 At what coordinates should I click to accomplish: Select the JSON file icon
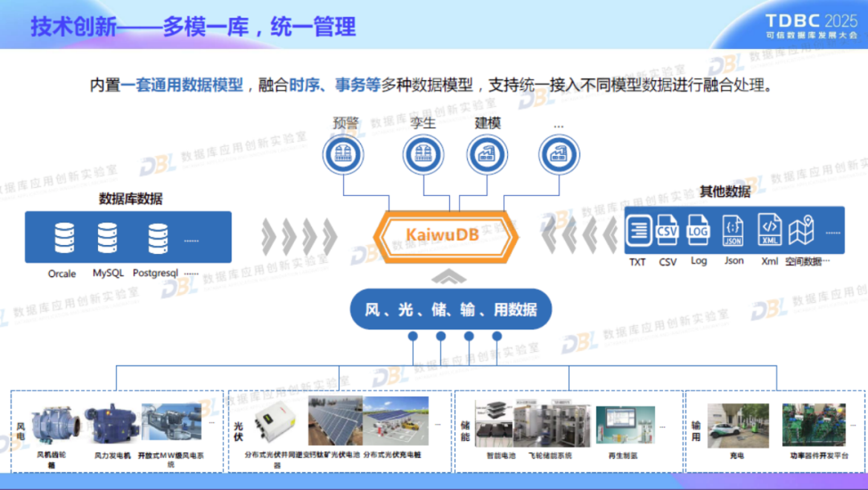[733, 230]
